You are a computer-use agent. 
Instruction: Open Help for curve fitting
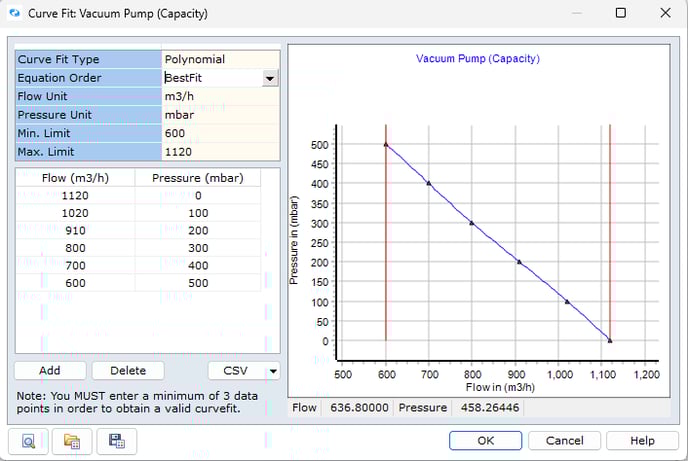[x=643, y=441]
